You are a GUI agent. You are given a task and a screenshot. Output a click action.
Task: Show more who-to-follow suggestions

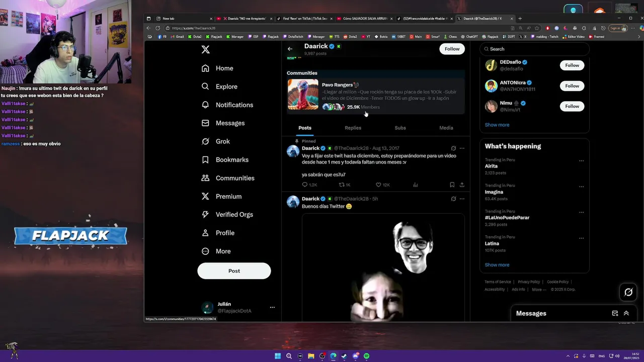[497, 125]
